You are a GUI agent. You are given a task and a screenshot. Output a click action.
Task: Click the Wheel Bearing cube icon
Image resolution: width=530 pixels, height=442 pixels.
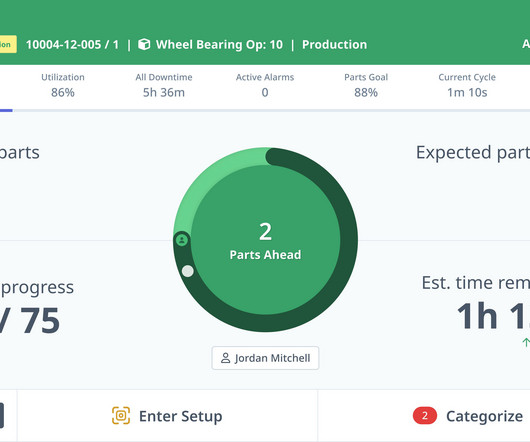(x=144, y=44)
